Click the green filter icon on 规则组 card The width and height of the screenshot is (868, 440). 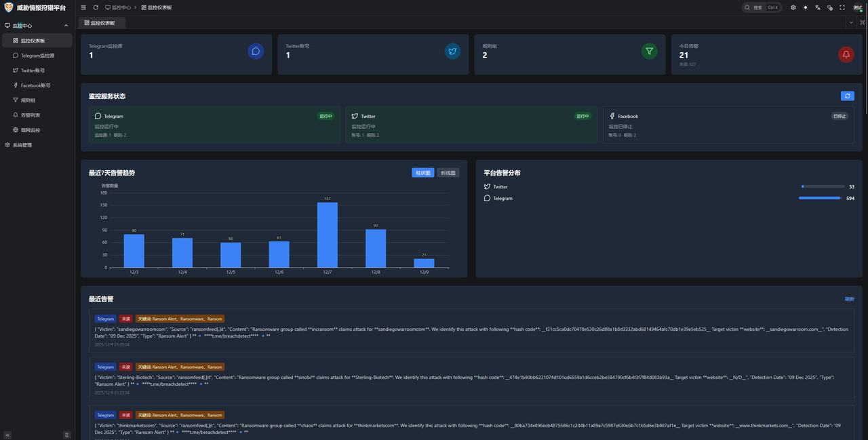[x=649, y=51]
